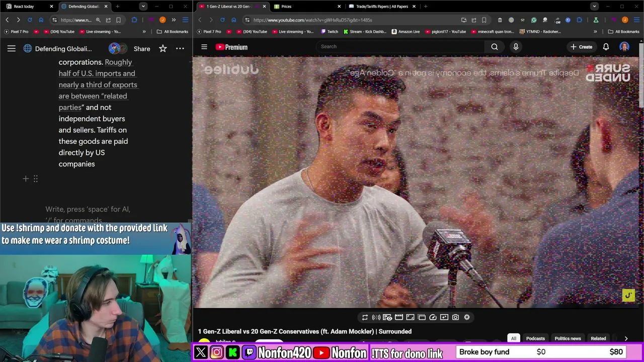Viewport: 644px width, 362px height.
Task: Click the clapperboard icon in enhancer toolbar
Action: coord(399,317)
